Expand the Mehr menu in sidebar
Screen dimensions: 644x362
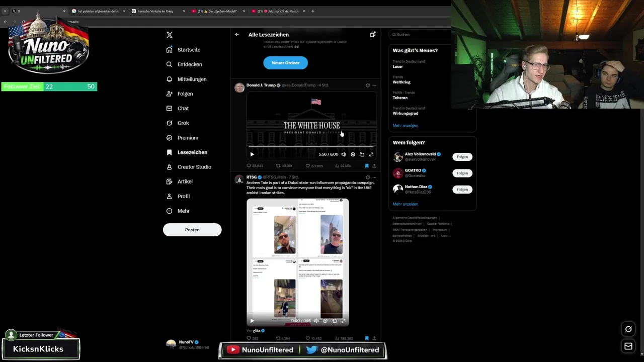(x=178, y=211)
